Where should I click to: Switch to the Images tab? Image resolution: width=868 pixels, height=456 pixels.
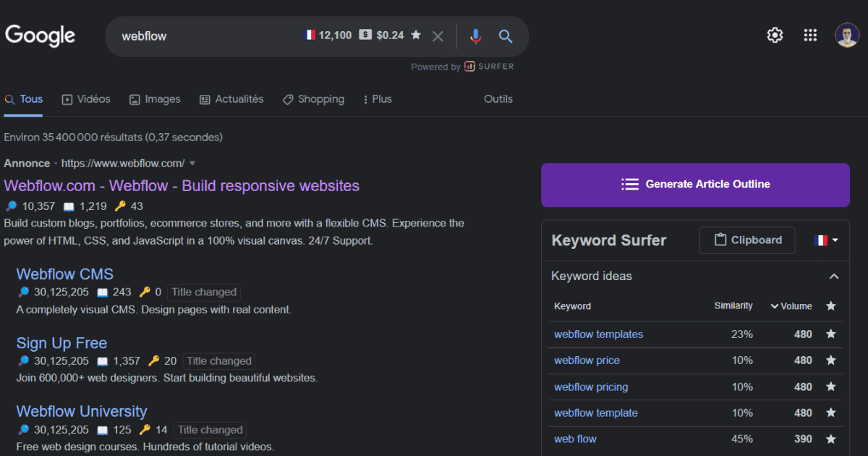pyautogui.click(x=155, y=99)
